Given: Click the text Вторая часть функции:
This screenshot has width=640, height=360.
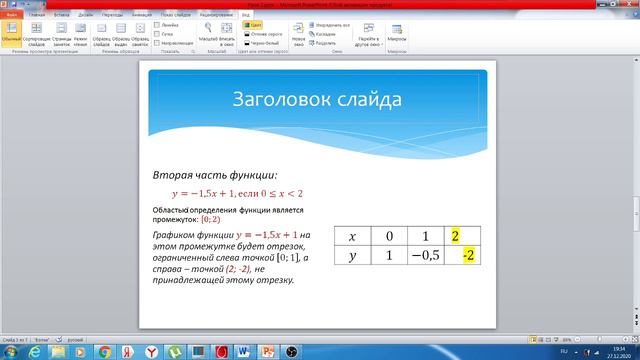Looking at the screenshot, I should coord(215,175).
